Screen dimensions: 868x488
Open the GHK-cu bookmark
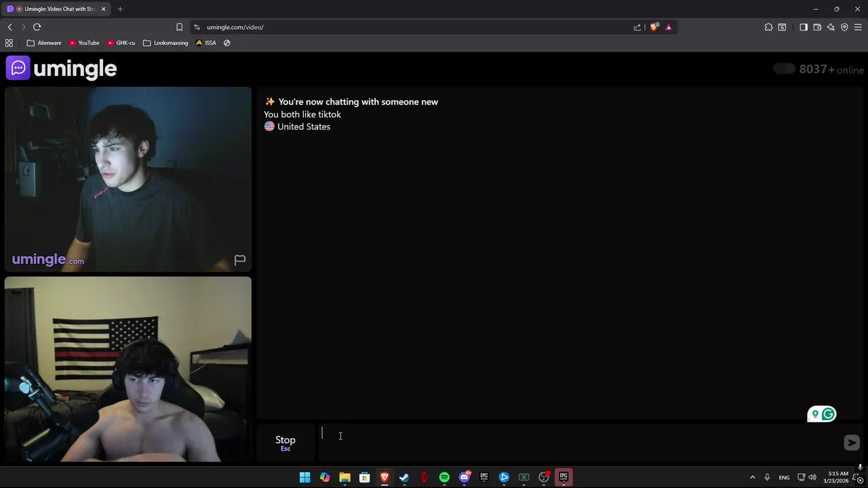pyautogui.click(x=121, y=43)
